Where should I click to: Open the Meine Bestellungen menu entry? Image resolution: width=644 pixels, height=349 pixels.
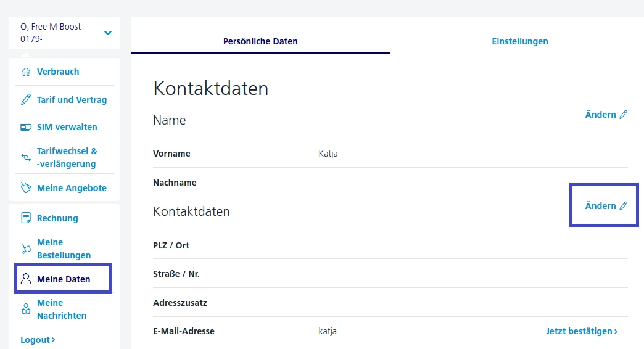(x=64, y=248)
